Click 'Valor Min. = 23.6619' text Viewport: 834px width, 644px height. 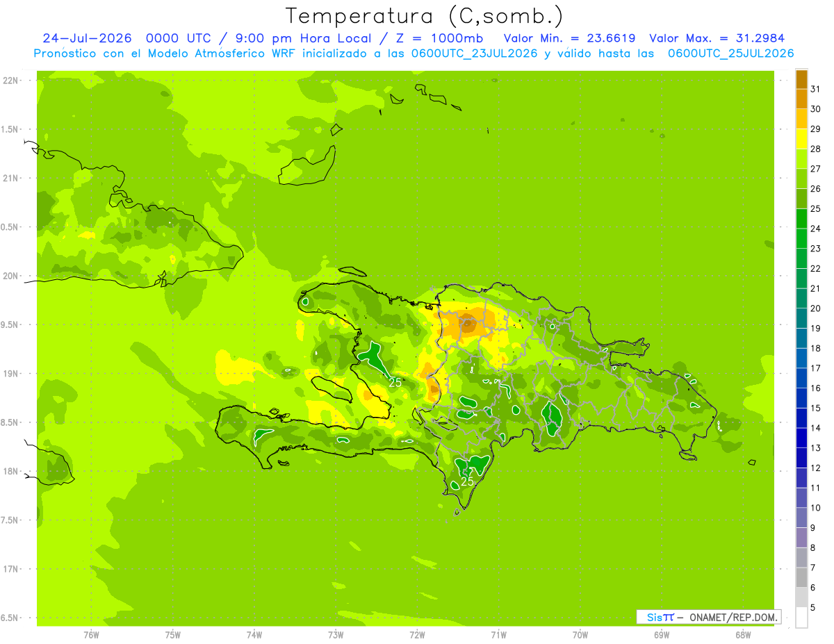(x=569, y=38)
